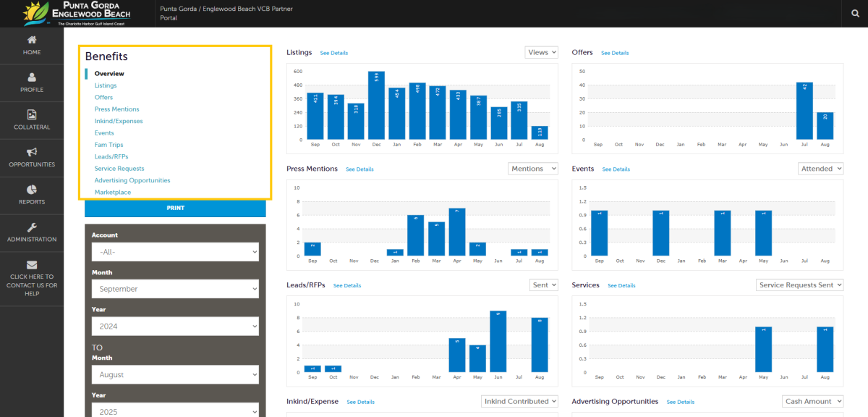Open Collateral image icon
The height and width of the screenshot is (417, 868).
[32, 114]
